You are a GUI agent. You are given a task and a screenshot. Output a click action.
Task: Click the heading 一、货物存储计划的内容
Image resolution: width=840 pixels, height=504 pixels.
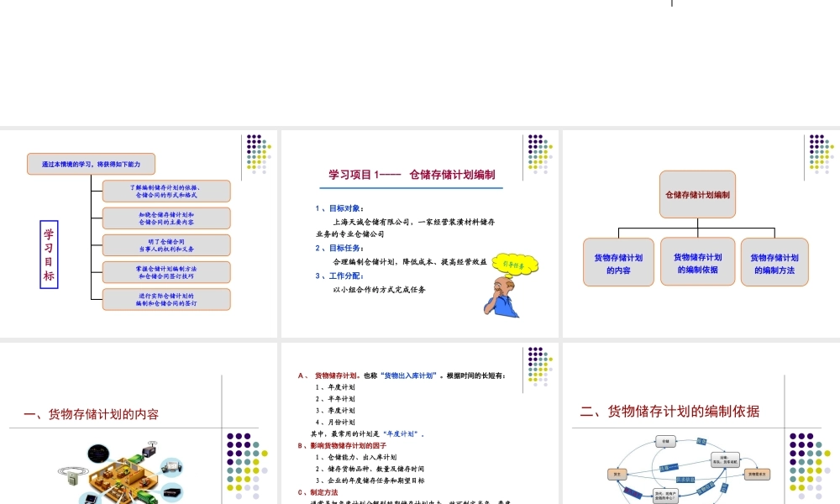(91, 414)
